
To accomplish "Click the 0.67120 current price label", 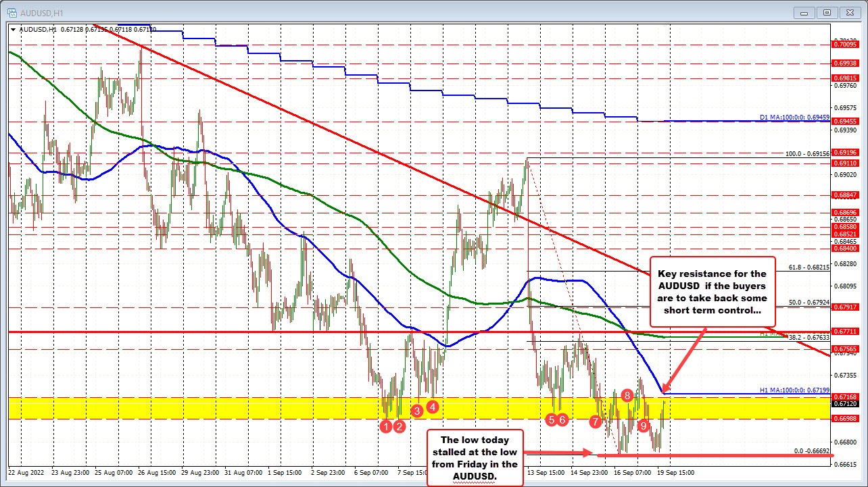I will coord(845,404).
